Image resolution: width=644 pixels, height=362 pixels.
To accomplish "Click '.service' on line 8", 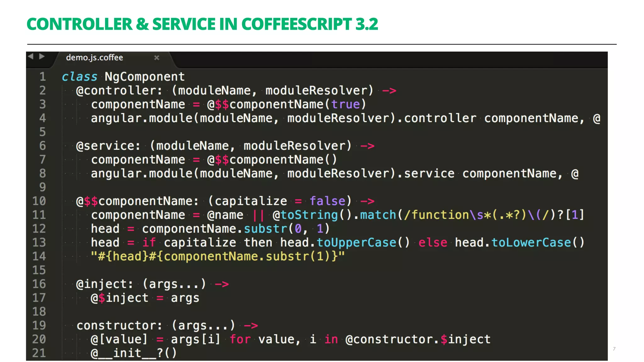I will [425, 173].
